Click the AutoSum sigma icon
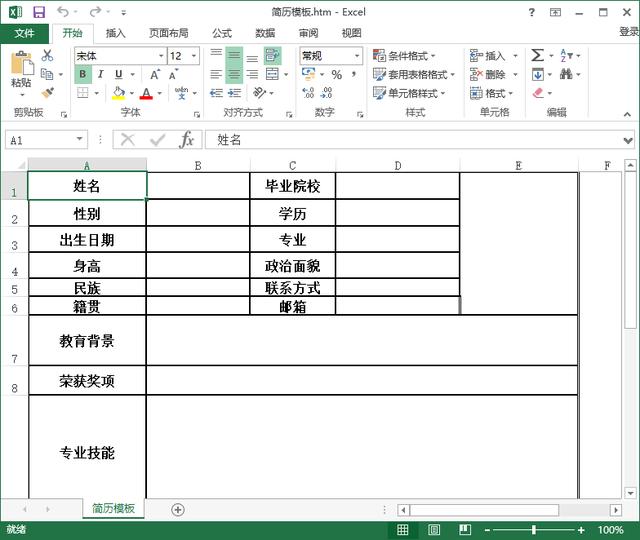 coord(538,55)
